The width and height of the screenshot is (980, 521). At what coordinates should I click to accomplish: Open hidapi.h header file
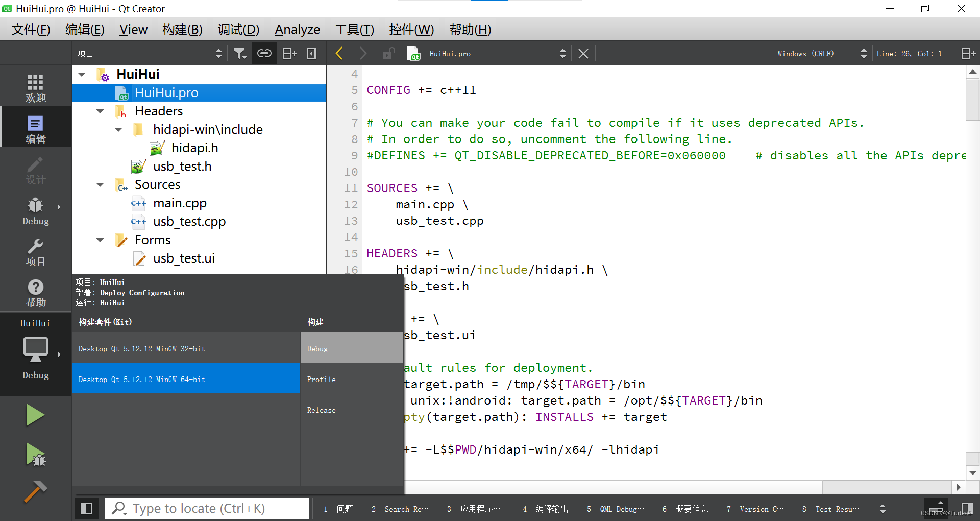(194, 148)
